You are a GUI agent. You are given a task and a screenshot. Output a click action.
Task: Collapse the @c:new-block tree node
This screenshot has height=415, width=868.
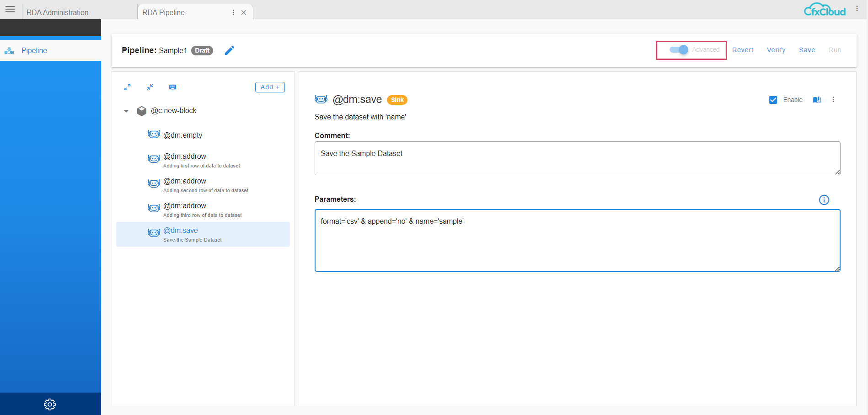pos(126,111)
